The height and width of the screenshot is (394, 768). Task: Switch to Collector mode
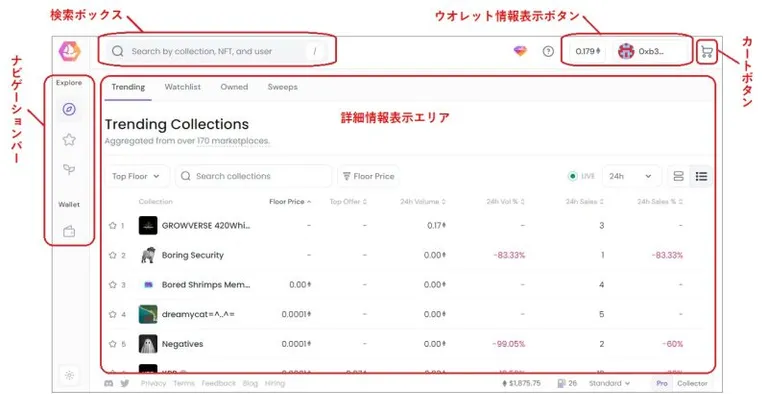click(692, 383)
